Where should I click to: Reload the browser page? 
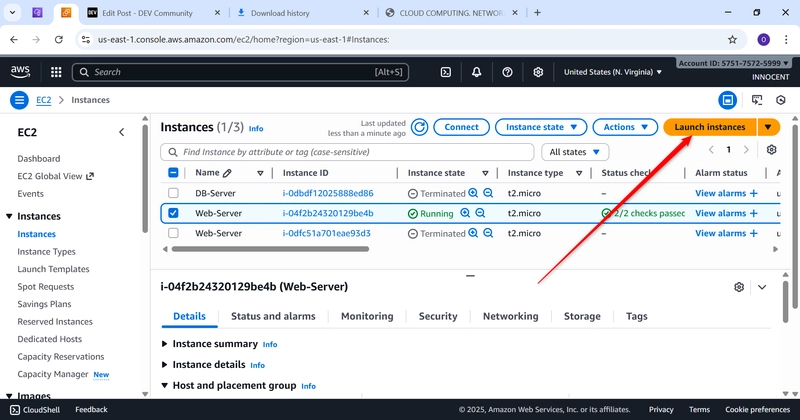[x=59, y=39]
